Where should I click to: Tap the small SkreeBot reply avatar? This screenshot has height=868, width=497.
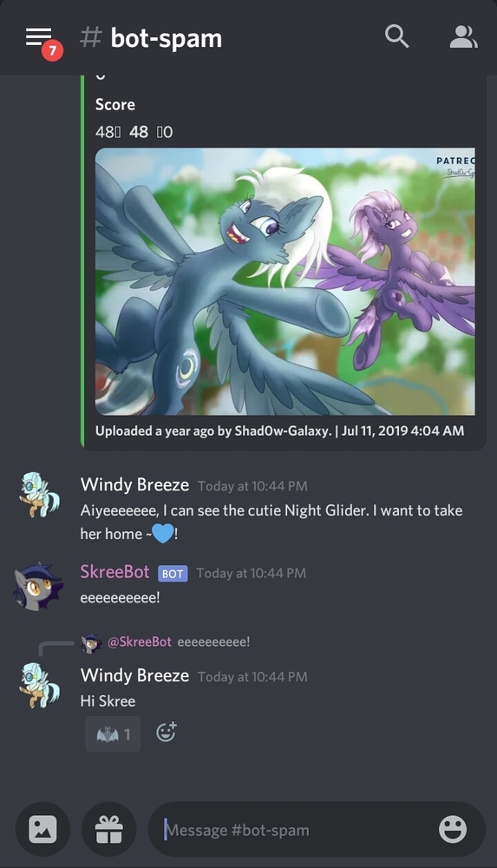[x=91, y=642]
